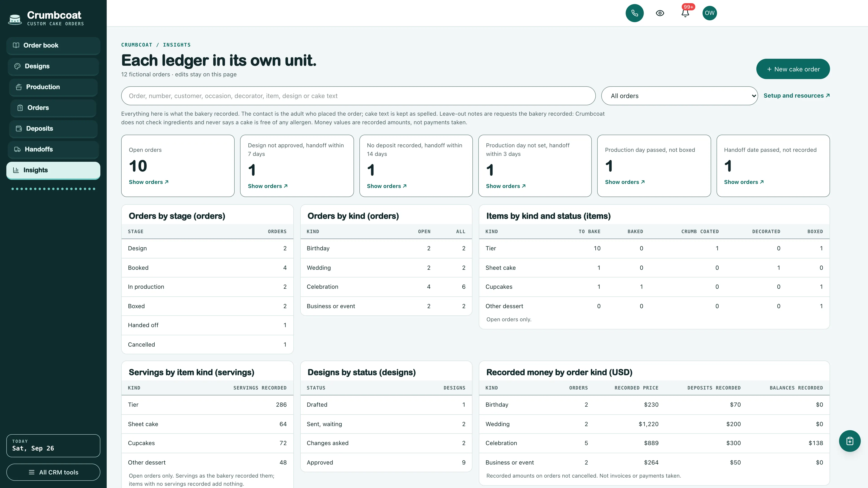Select the Insights sidebar item
Viewport: 868px width, 488px height.
click(53, 170)
